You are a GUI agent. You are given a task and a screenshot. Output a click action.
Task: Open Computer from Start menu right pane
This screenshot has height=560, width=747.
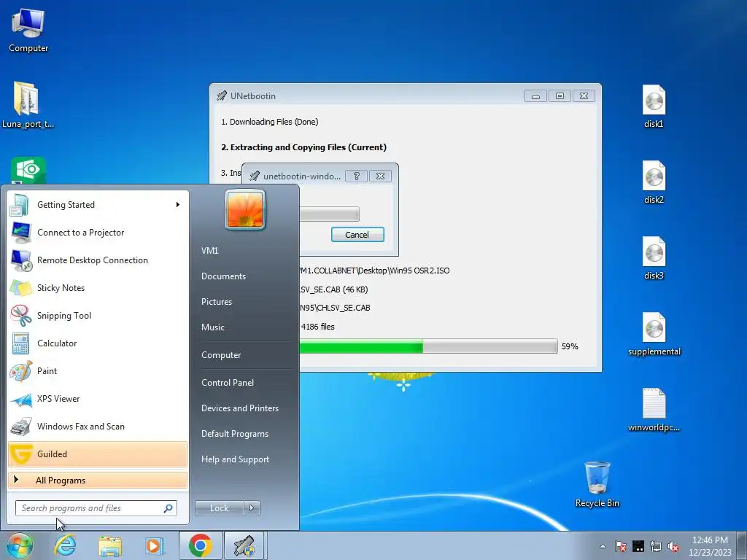click(221, 355)
